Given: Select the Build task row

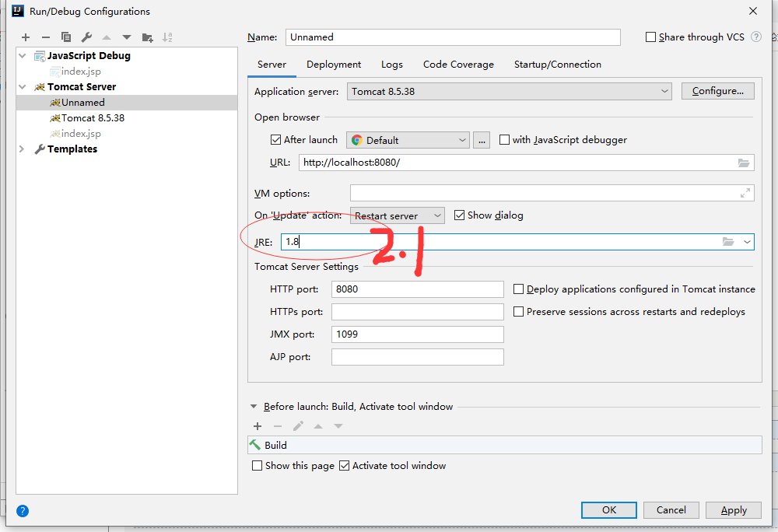Looking at the screenshot, I should [505, 445].
